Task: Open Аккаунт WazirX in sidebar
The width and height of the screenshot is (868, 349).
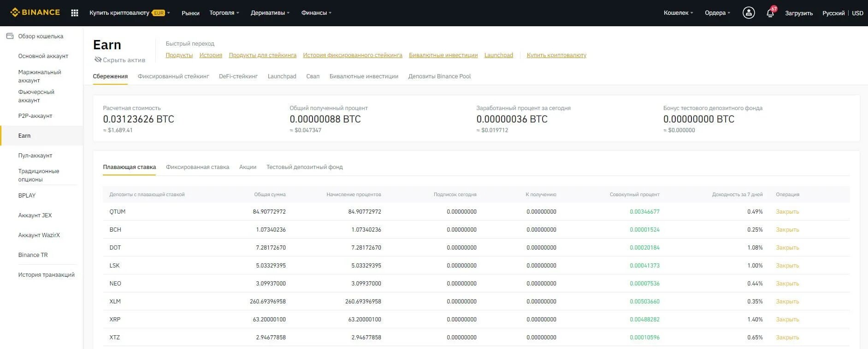Action: point(39,235)
